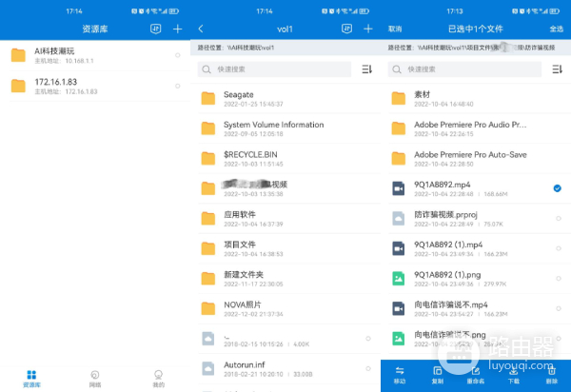Open the 172.16.1.83 folder icon
Viewport: 571px width, 392px height.
pos(18,86)
